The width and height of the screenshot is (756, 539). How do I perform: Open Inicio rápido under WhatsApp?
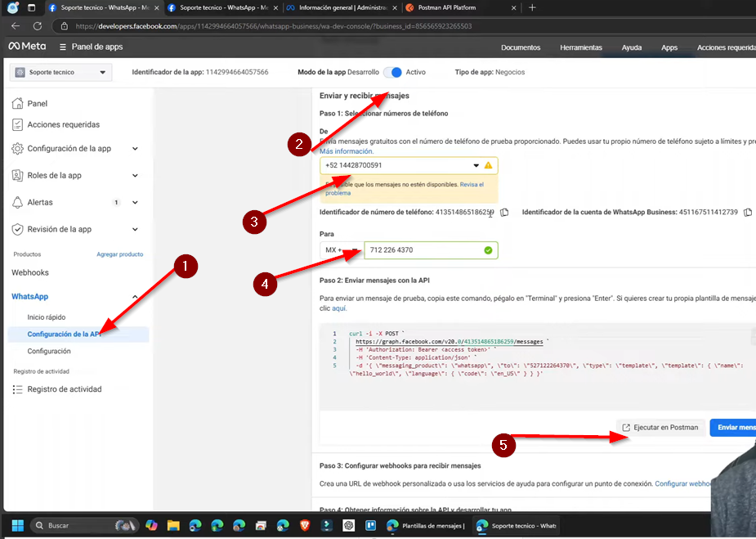point(47,317)
